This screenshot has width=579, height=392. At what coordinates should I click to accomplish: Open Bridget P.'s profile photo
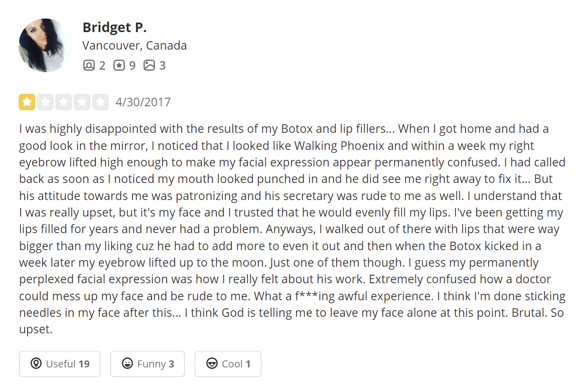45,46
